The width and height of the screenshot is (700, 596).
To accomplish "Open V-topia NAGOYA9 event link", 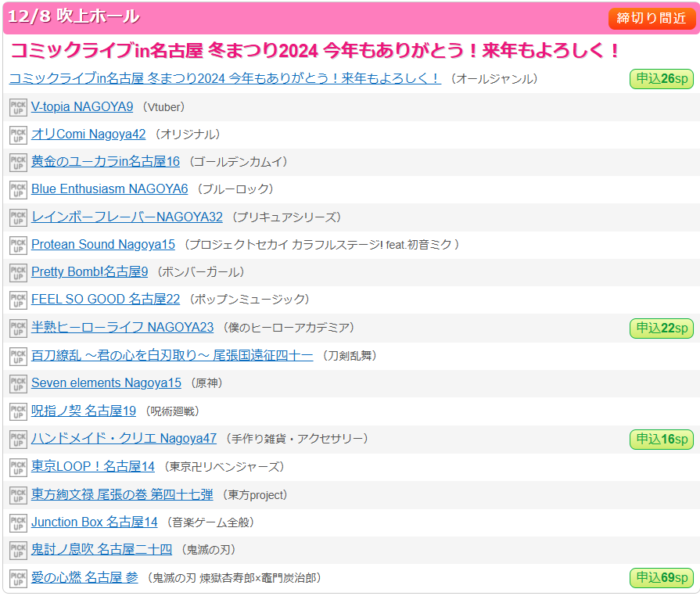I will pyautogui.click(x=82, y=106).
